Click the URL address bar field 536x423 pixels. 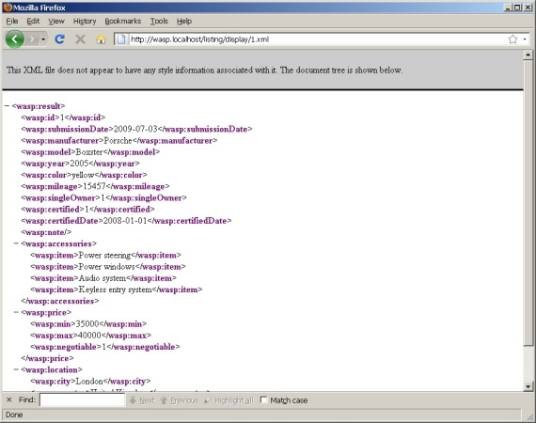tap(317, 39)
